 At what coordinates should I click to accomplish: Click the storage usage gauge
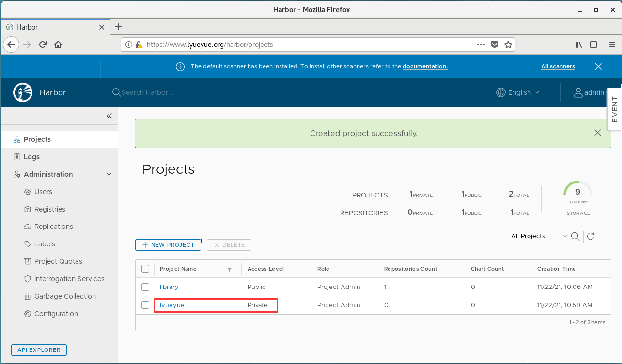click(x=578, y=192)
